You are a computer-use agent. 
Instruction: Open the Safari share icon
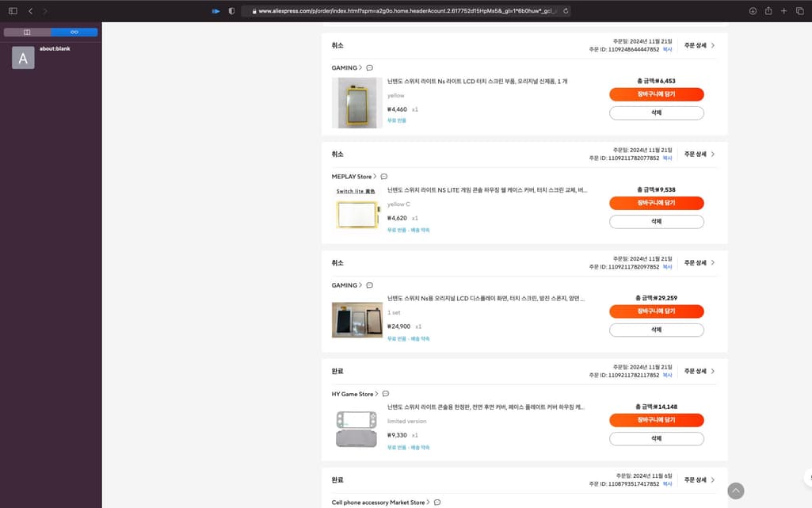click(768, 11)
